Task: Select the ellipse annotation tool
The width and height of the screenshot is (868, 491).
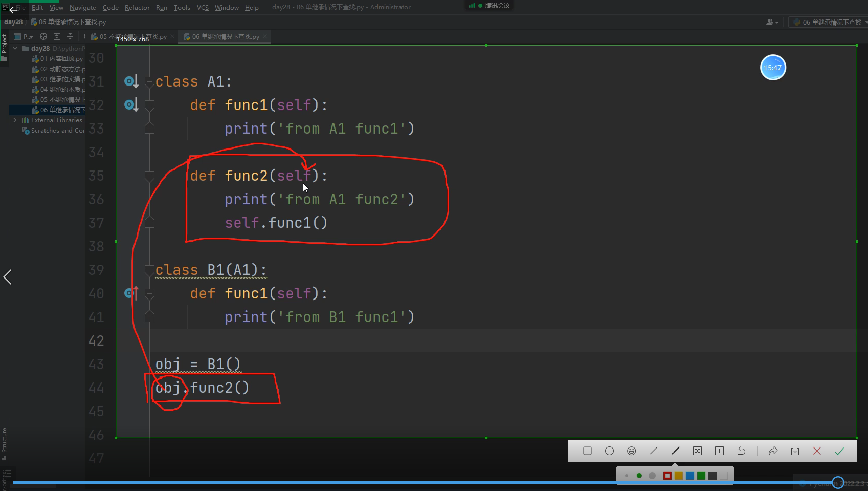Action: (x=609, y=451)
